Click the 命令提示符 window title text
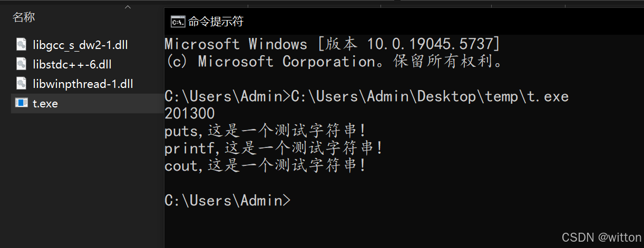This screenshot has height=248, width=644. (x=216, y=22)
